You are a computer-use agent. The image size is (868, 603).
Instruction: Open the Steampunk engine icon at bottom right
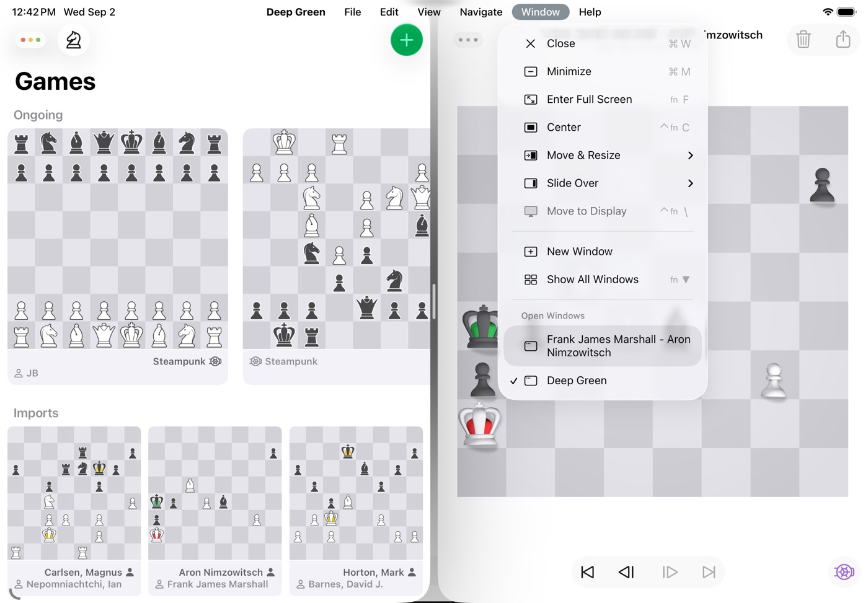(x=844, y=571)
